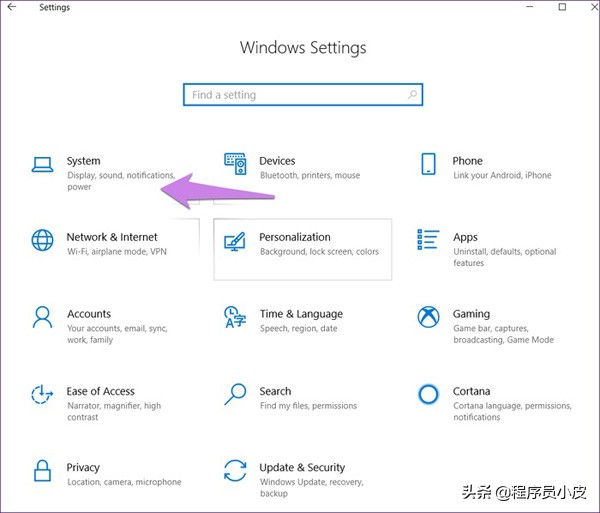
Task: Focus the Find a setting search field
Action: (303, 94)
